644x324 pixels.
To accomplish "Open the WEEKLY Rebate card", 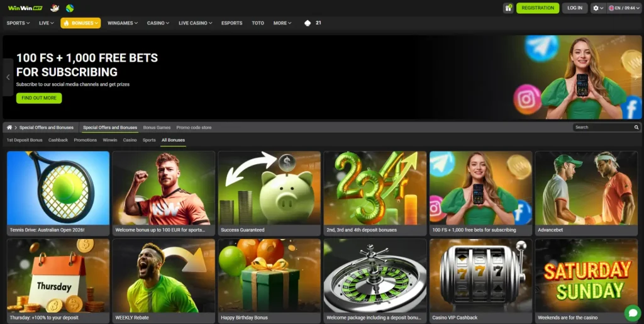I will pos(164,281).
